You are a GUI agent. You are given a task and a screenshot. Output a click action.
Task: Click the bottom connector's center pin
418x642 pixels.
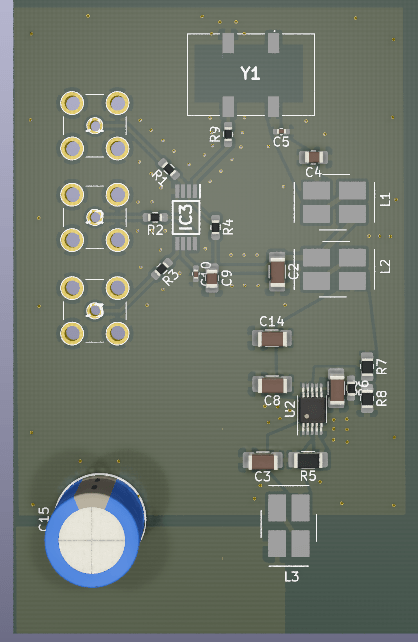pos(95,310)
